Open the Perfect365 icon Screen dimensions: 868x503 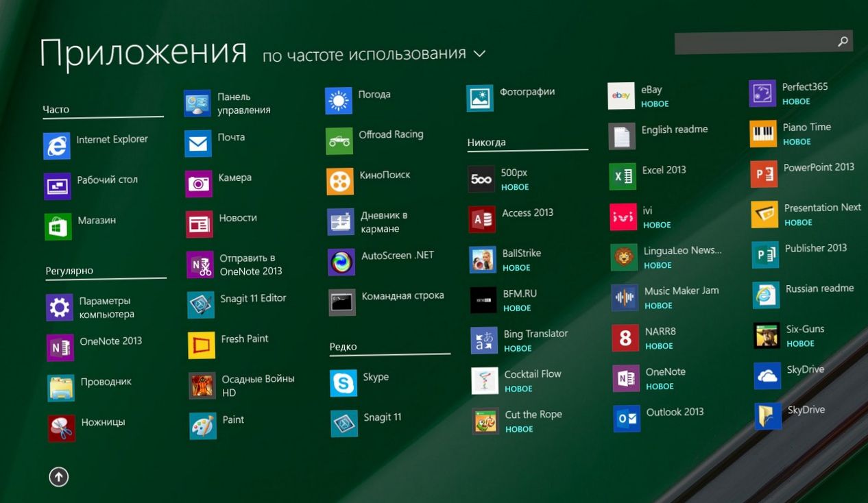(x=762, y=93)
